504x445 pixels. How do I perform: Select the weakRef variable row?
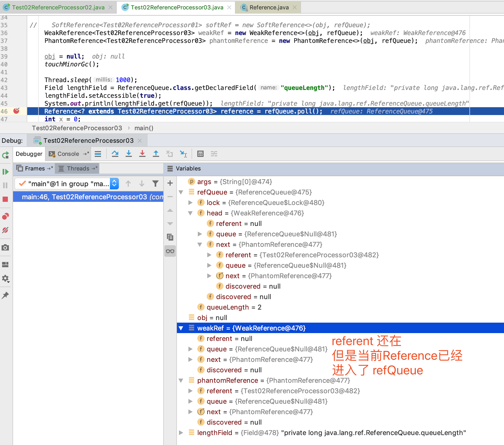(x=251, y=328)
